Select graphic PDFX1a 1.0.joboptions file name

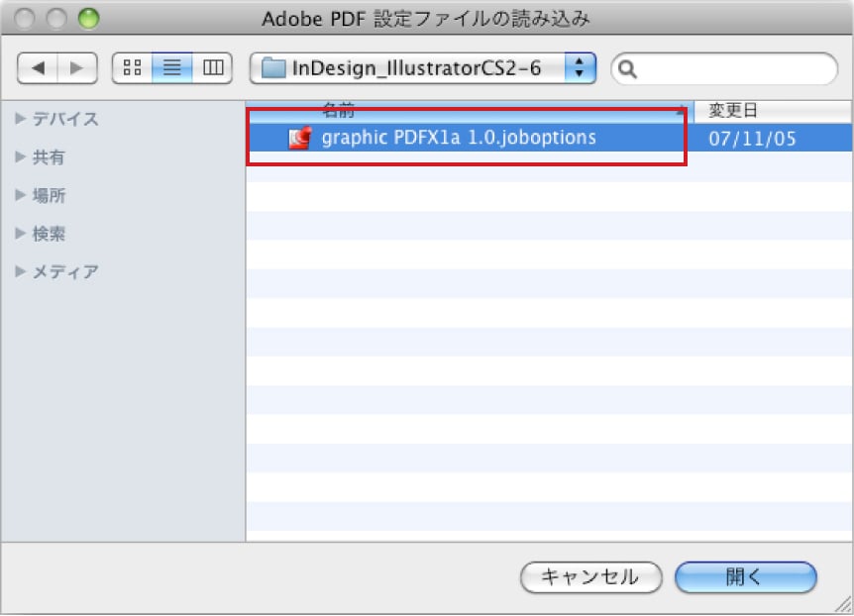(459, 138)
